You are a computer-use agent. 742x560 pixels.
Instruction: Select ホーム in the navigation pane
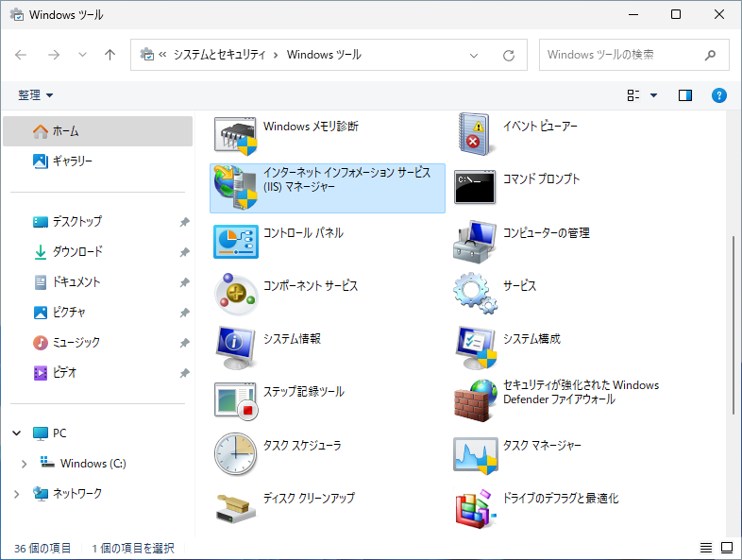pyautogui.click(x=97, y=131)
